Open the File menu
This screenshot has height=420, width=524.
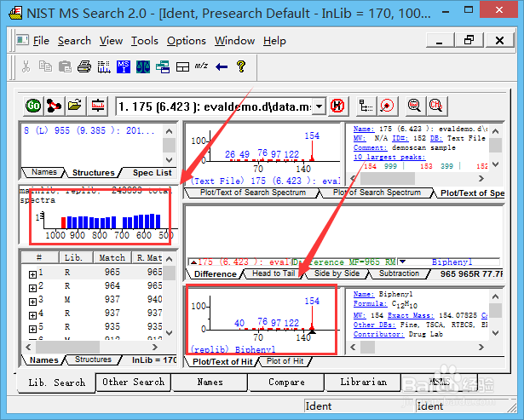[x=41, y=41]
